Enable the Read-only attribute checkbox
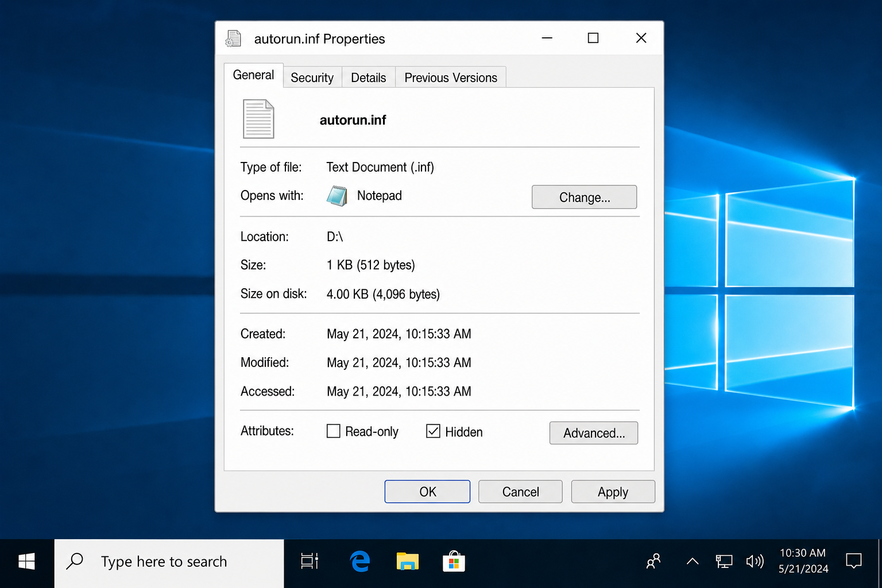 point(333,431)
